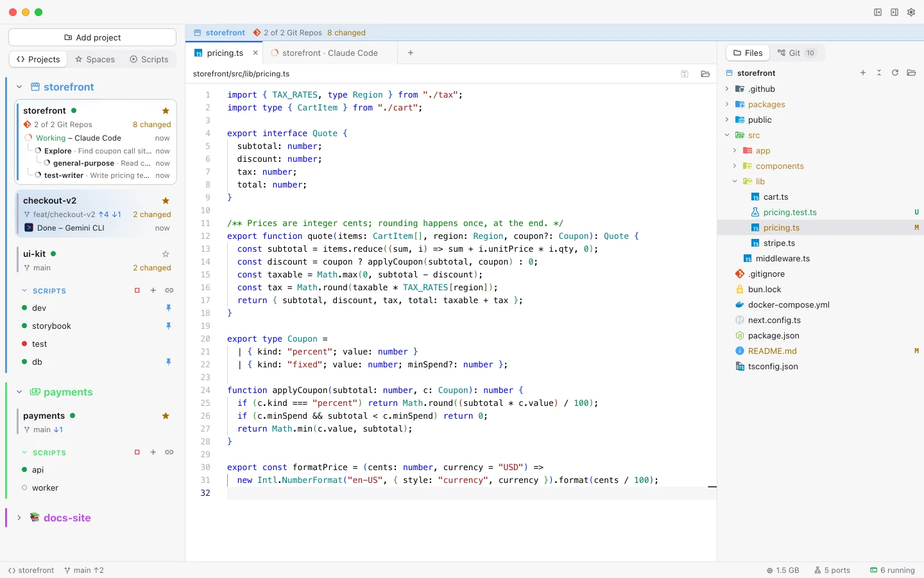Viewport: 924px width, 578px height.
Task: Click link icon in storefront project's SCRIPTS header
Action: pyautogui.click(x=169, y=290)
